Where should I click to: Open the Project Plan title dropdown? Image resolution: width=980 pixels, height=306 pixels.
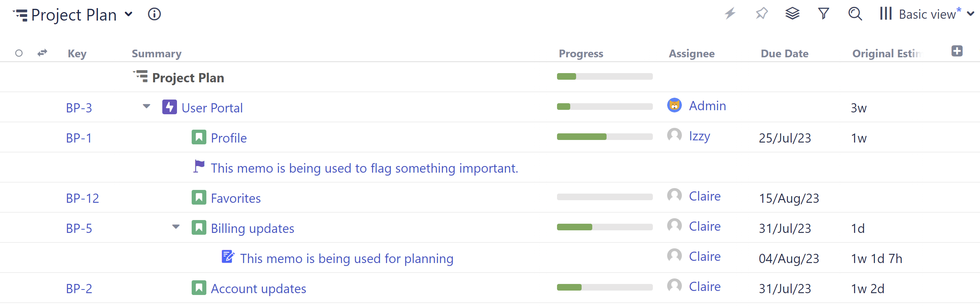129,14
